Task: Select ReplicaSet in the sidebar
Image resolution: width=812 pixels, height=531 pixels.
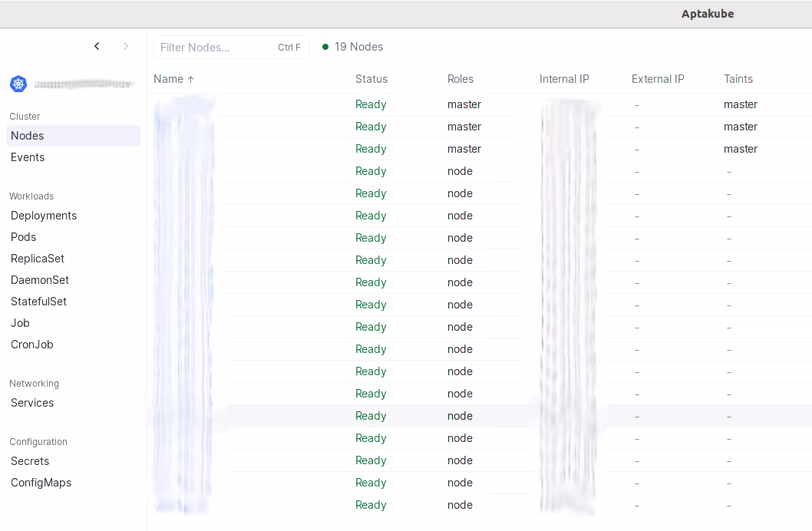Action: [38, 259]
